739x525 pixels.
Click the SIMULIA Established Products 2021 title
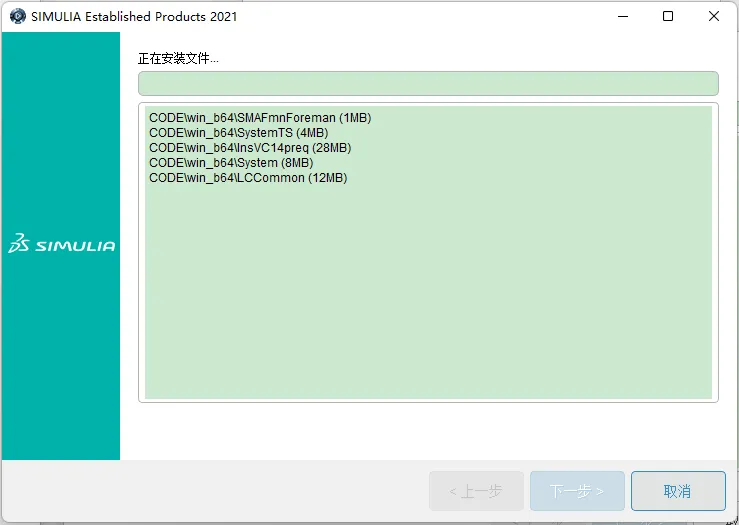point(134,16)
